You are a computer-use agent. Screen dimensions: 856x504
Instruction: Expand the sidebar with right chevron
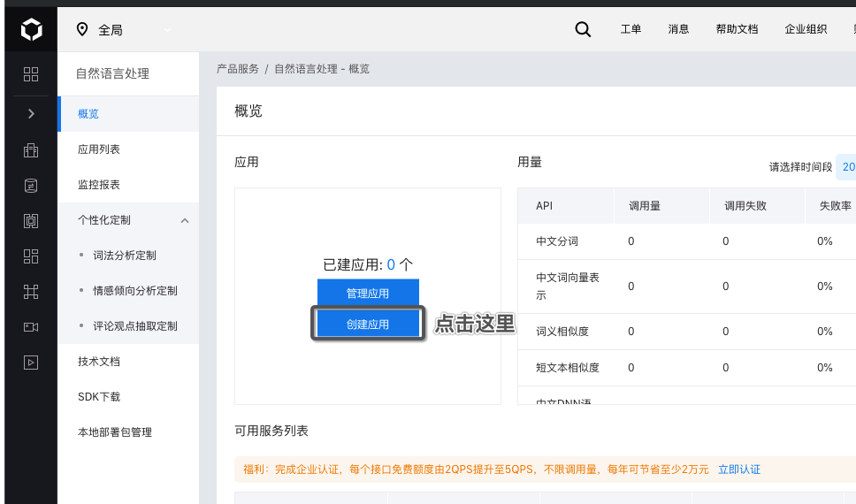click(31, 113)
